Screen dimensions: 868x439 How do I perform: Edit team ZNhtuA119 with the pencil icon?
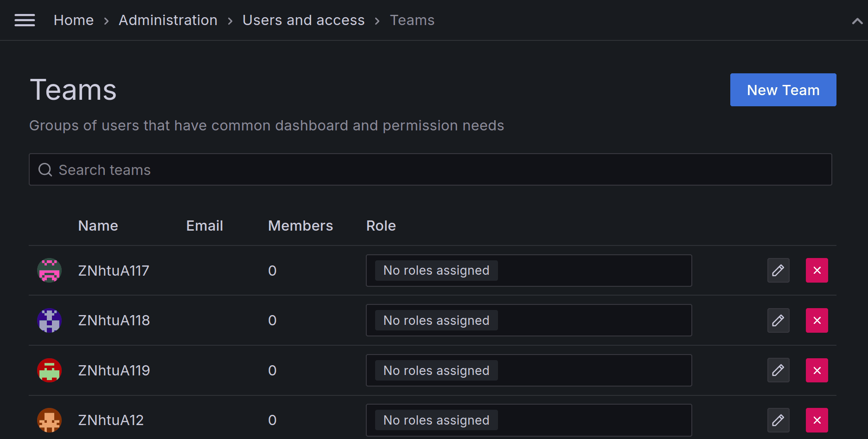(778, 370)
